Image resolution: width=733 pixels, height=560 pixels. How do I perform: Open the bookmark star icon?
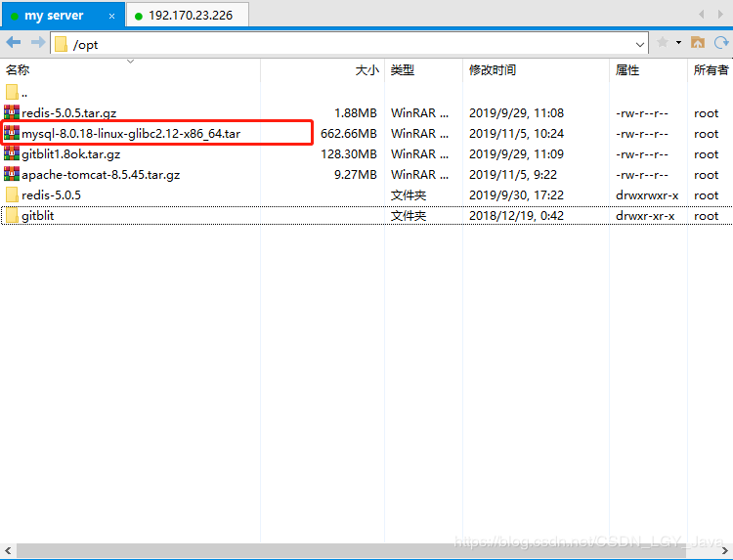click(662, 43)
